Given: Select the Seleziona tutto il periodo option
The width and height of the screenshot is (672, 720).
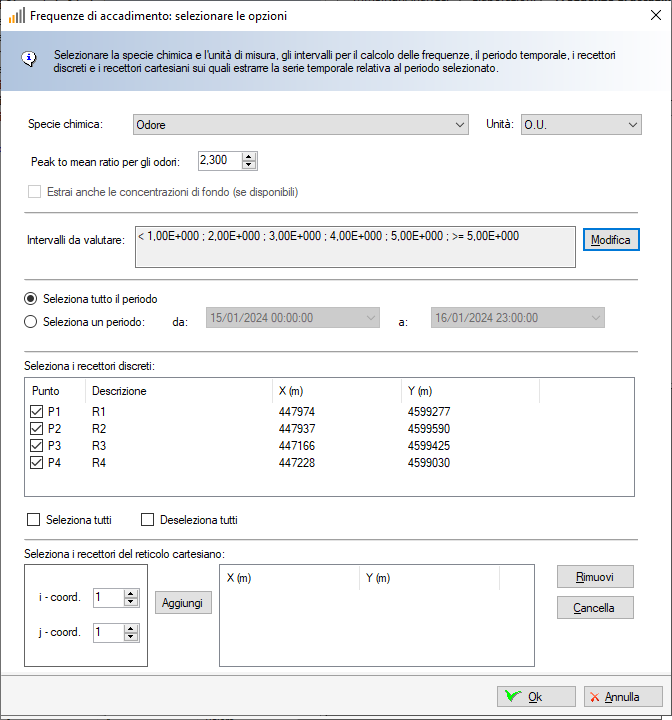Looking at the screenshot, I should click(x=31, y=299).
